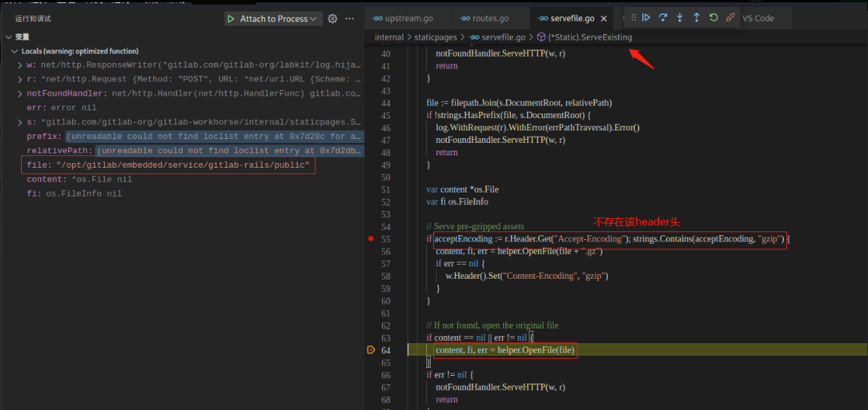Select the file variable with gitlab-rails/public path
The height and width of the screenshot is (410, 868).
182,165
